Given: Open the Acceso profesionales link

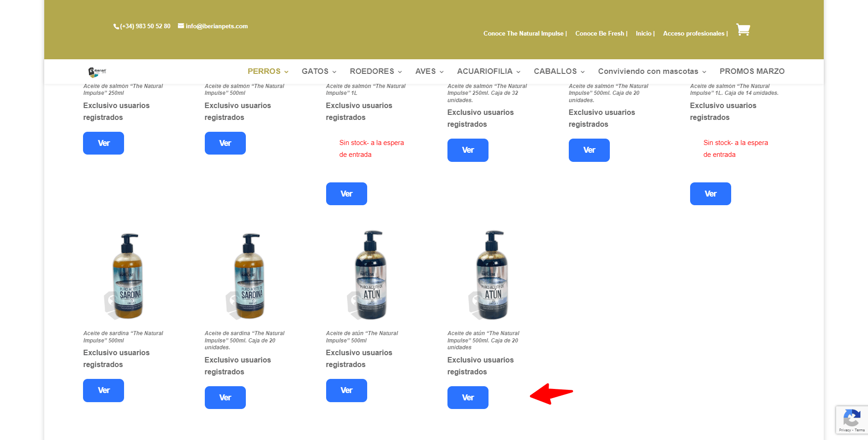Looking at the screenshot, I should pyautogui.click(x=695, y=33).
